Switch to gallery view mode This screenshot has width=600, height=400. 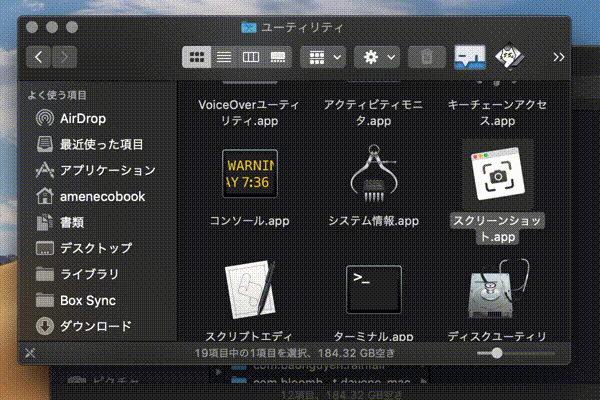click(x=279, y=57)
